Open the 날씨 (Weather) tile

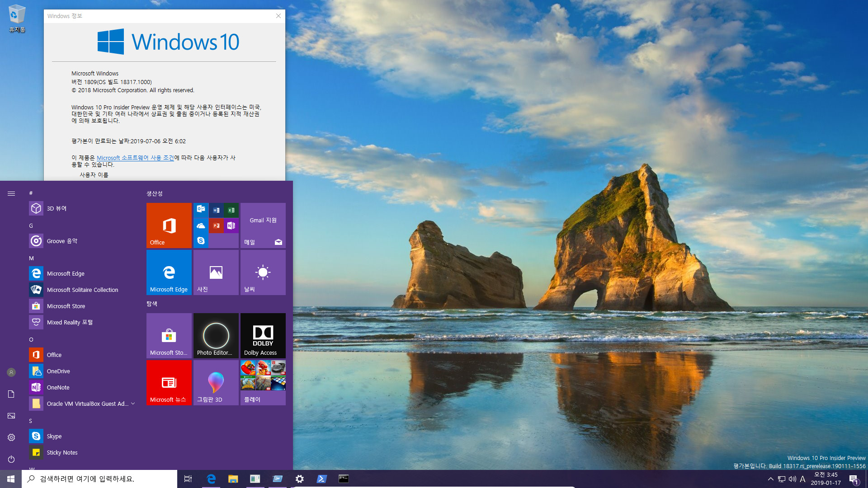263,272
